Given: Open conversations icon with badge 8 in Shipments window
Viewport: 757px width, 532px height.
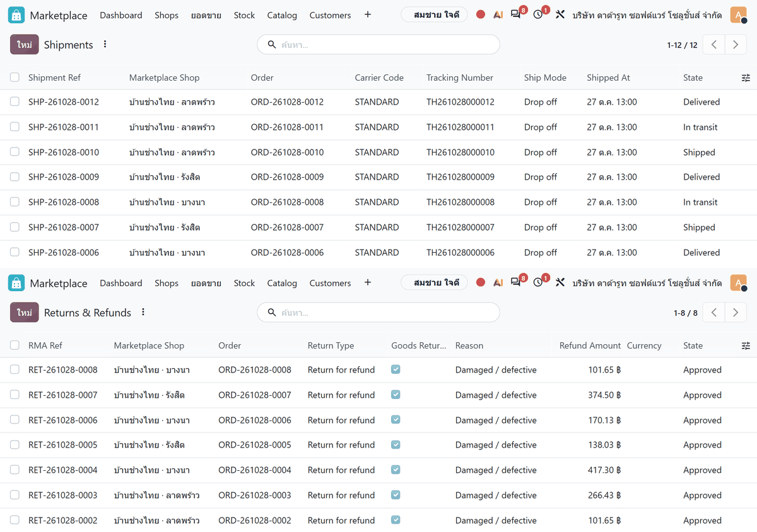Looking at the screenshot, I should click(x=517, y=14).
